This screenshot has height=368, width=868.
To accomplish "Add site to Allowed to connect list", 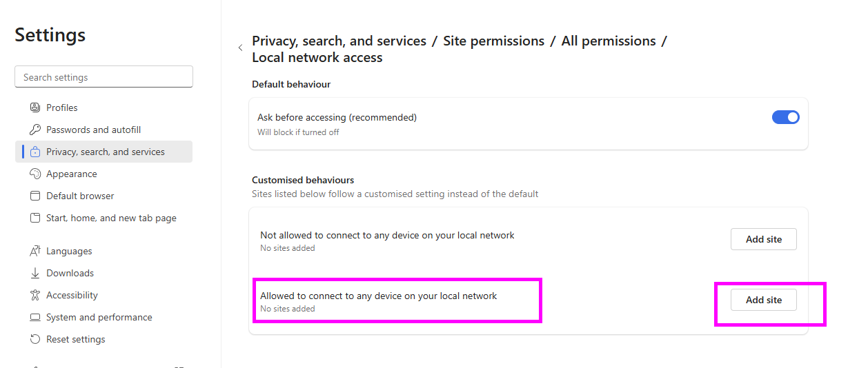I will point(763,300).
